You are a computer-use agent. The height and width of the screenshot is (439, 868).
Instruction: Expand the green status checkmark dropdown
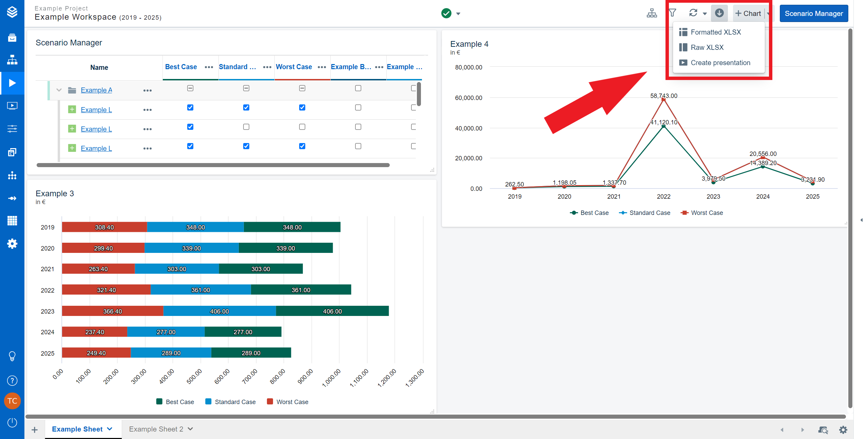click(x=458, y=14)
